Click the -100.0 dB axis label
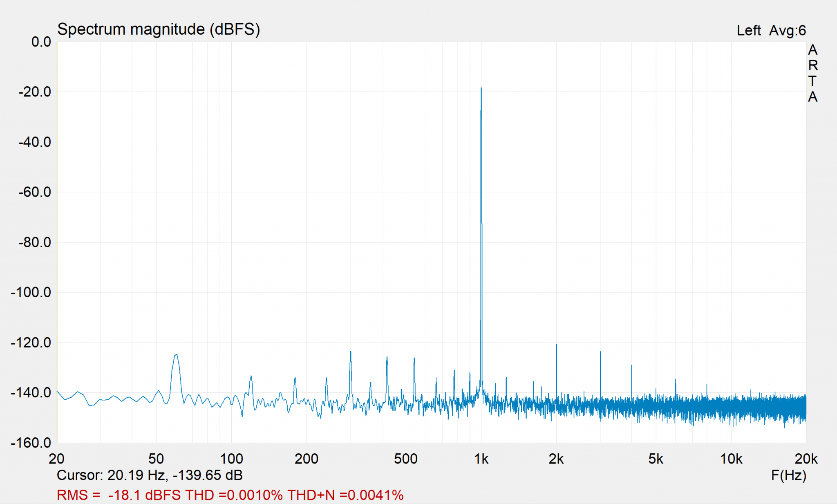837x504 pixels. tap(31, 292)
